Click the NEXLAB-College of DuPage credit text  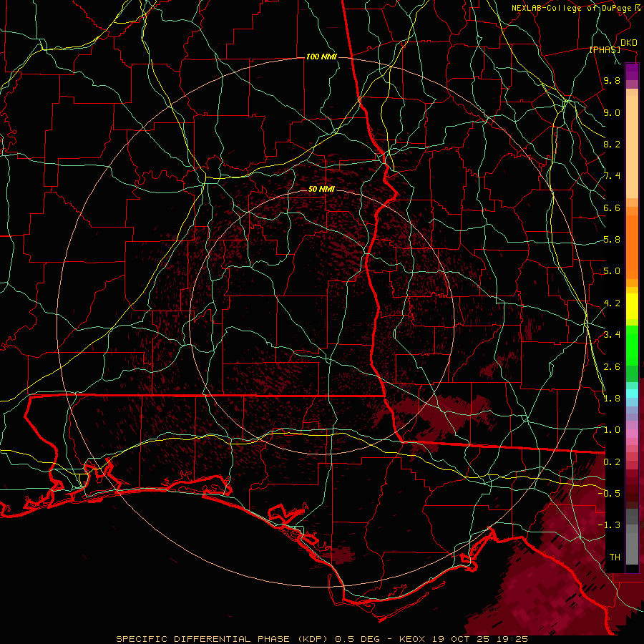pos(571,8)
